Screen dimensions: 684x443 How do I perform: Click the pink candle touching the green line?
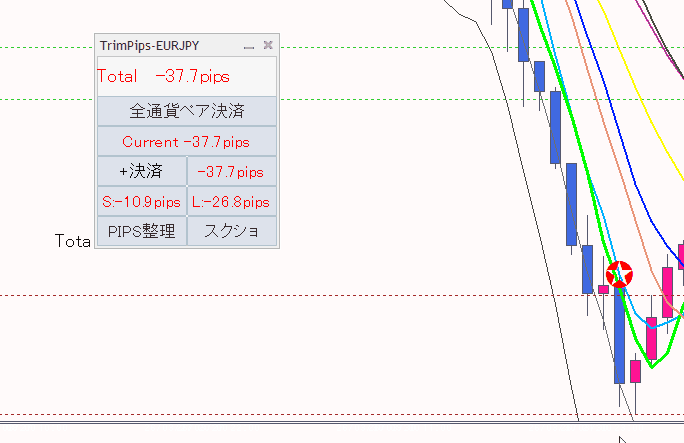(x=651, y=339)
